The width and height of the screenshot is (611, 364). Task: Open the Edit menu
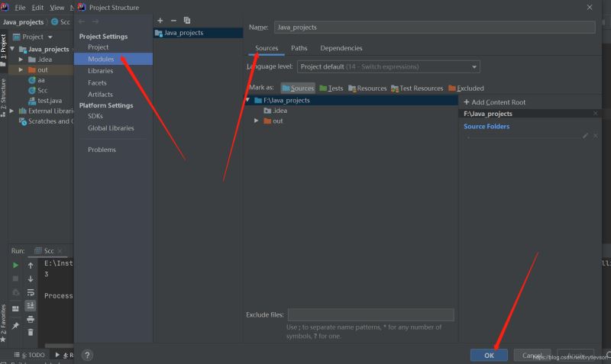point(37,8)
